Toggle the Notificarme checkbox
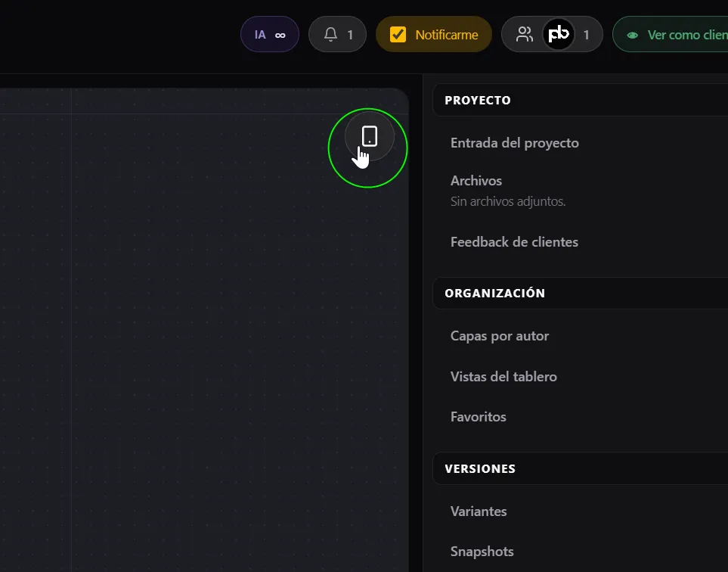This screenshot has height=572, width=728. 398,34
